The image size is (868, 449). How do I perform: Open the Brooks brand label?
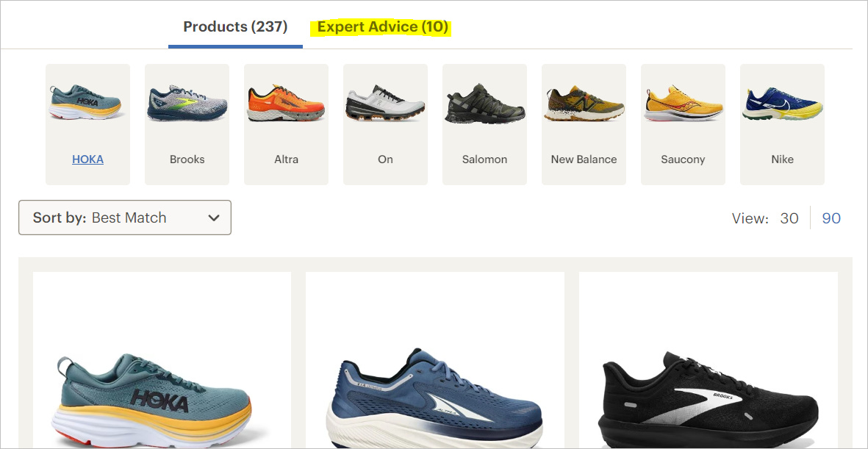coord(187,159)
